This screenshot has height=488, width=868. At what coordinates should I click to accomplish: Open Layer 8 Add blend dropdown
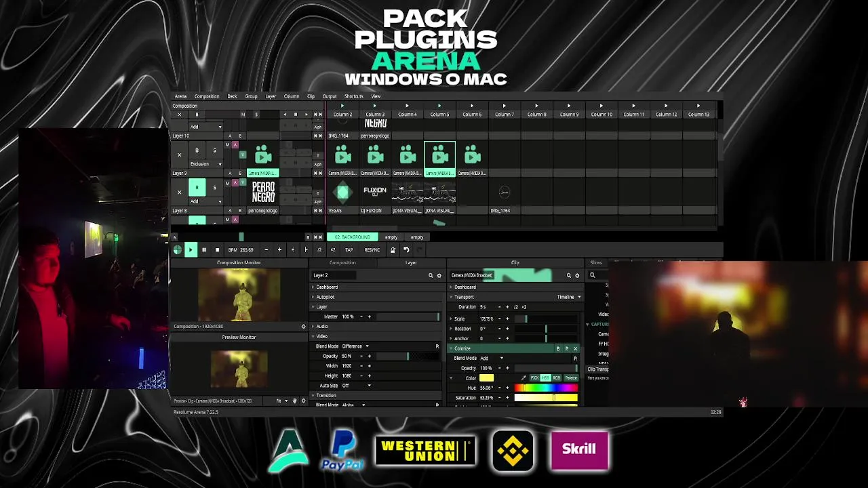coord(205,201)
